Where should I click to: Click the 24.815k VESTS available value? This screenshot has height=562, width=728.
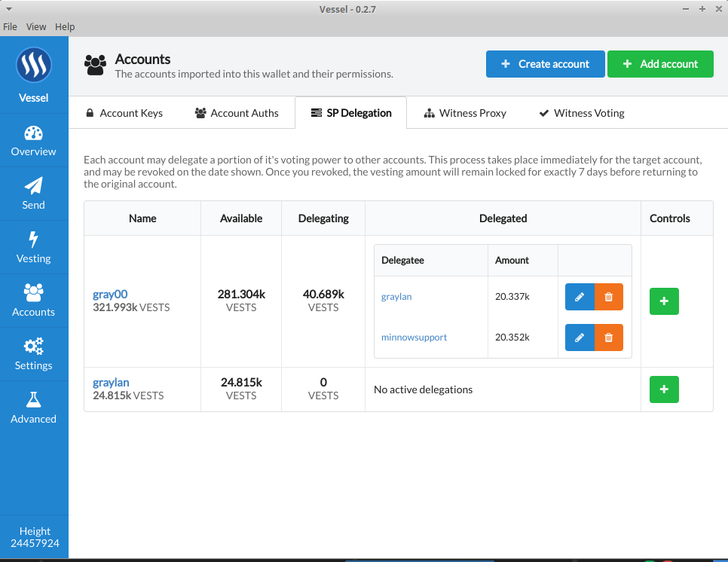pos(241,389)
